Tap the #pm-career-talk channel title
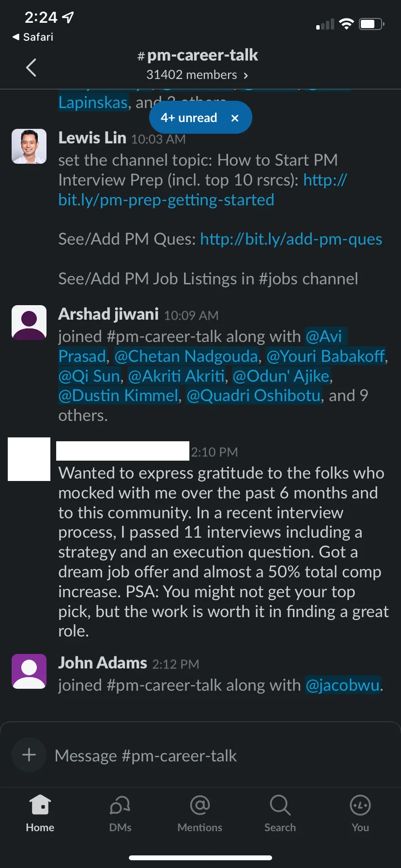Image resolution: width=401 pixels, height=868 pixels. pyautogui.click(x=198, y=56)
